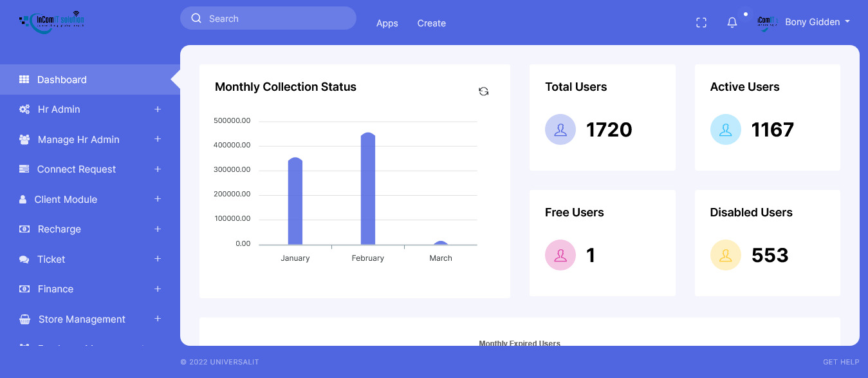Open Store Management in sidebar
Image resolution: width=868 pixels, height=378 pixels.
tap(82, 319)
